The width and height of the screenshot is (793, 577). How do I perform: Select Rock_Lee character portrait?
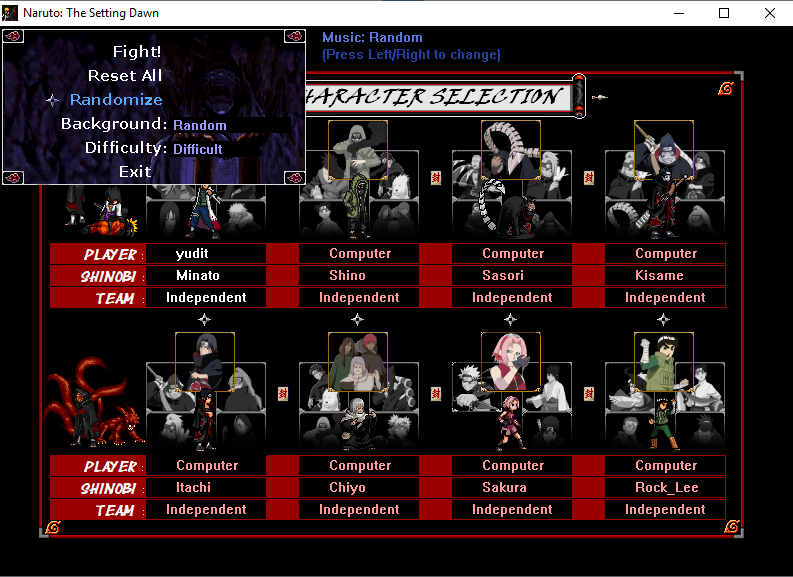coord(664,362)
